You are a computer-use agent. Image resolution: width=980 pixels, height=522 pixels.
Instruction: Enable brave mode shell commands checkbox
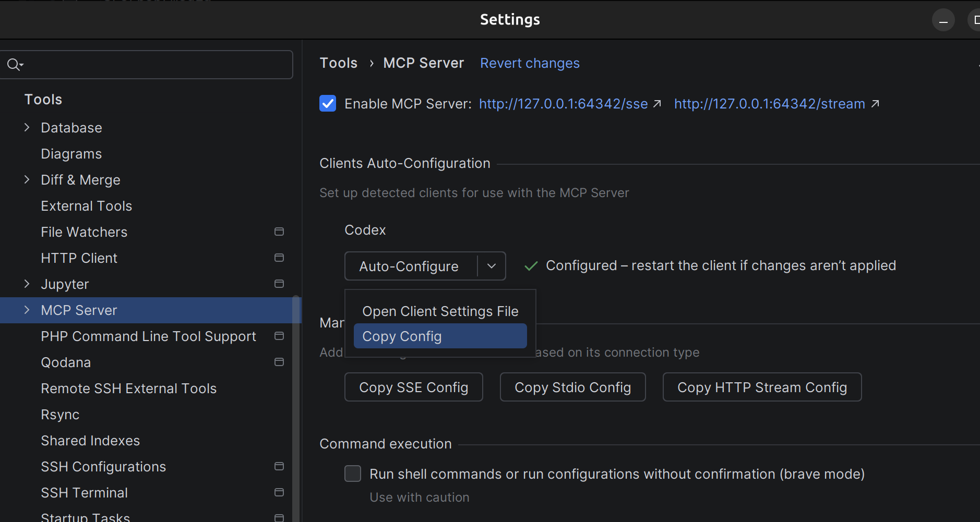[353, 474]
